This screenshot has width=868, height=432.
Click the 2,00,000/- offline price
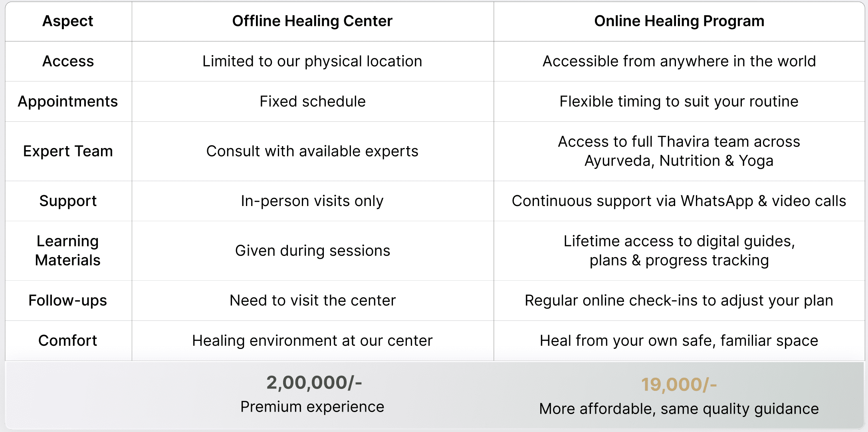click(314, 382)
